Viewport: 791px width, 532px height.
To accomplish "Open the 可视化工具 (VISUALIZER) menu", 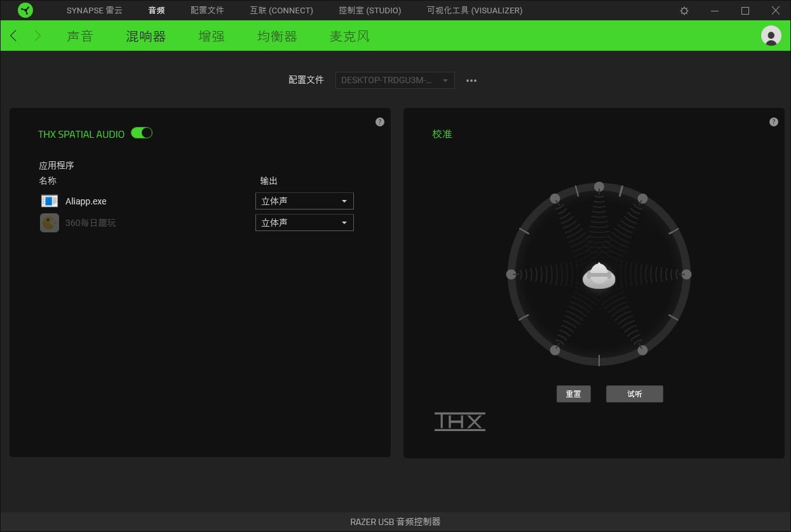I will (475, 11).
